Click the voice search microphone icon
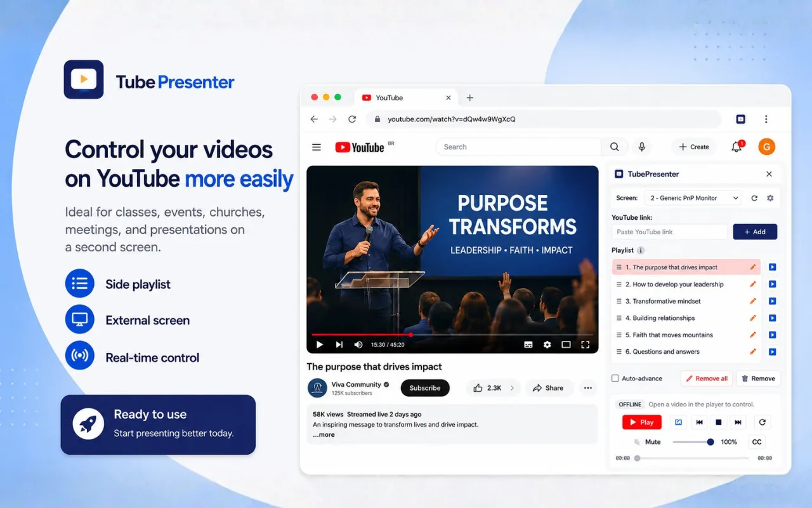The height and width of the screenshot is (508, 812). pyautogui.click(x=642, y=147)
